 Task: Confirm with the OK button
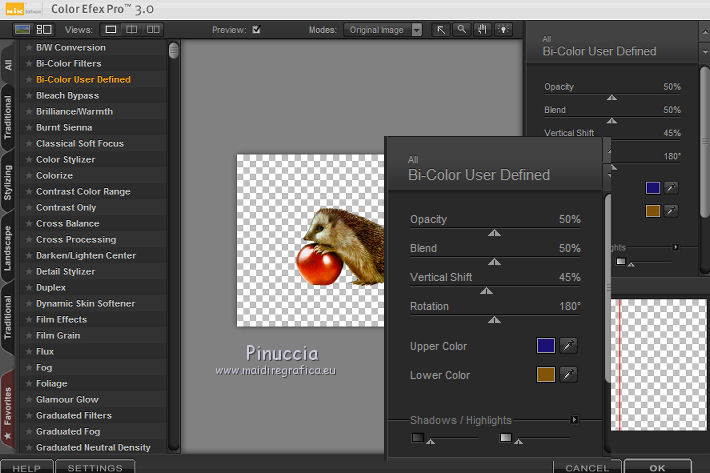(x=657, y=467)
